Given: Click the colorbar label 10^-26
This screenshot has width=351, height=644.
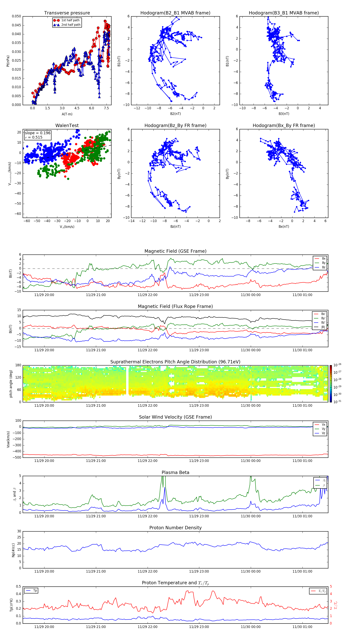Looking at the screenshot, I should 337,365.
